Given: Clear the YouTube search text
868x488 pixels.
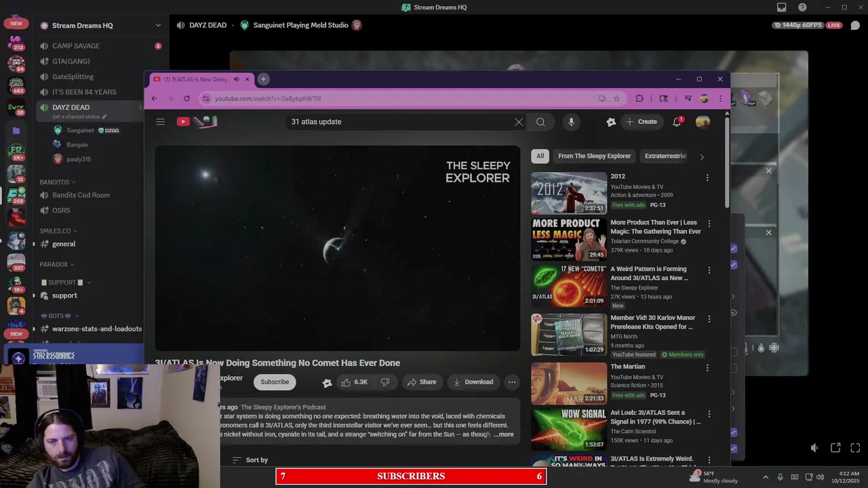Looking at the screenshot, I should (519, 122).
